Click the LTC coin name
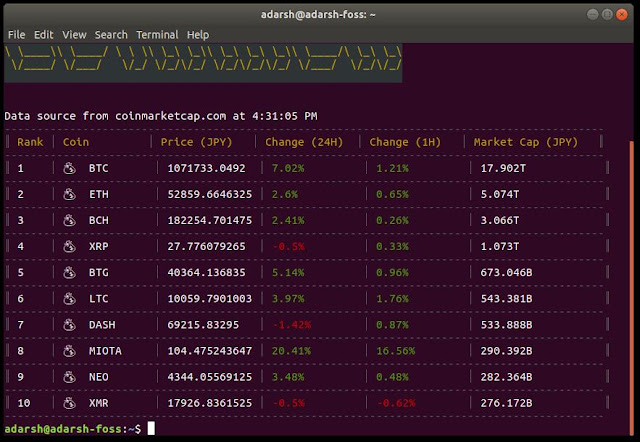Viewport: 640px width, 442px height. pyautogui.click(x=99, y=299)
